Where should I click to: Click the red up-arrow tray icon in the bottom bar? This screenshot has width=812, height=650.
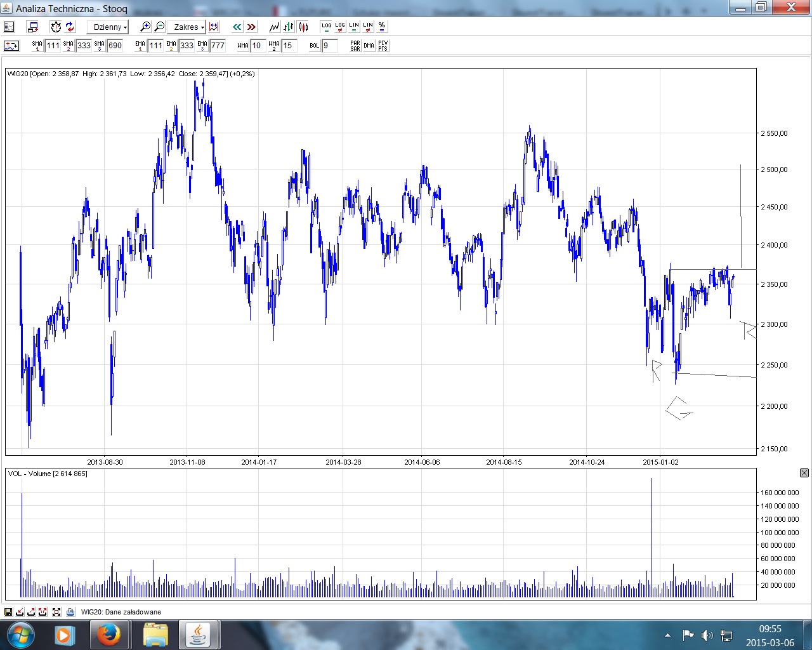click(43, 612)
